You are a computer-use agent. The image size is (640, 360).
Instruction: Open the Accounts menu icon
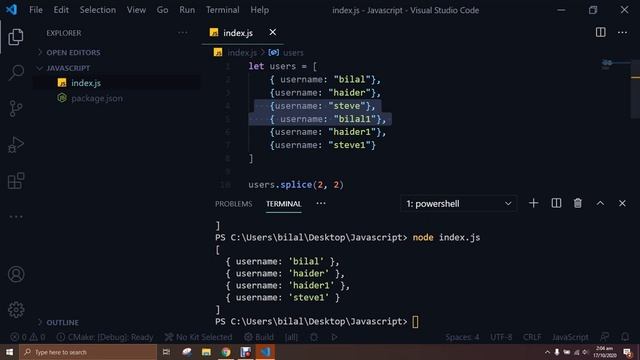[x=16, y=274]
